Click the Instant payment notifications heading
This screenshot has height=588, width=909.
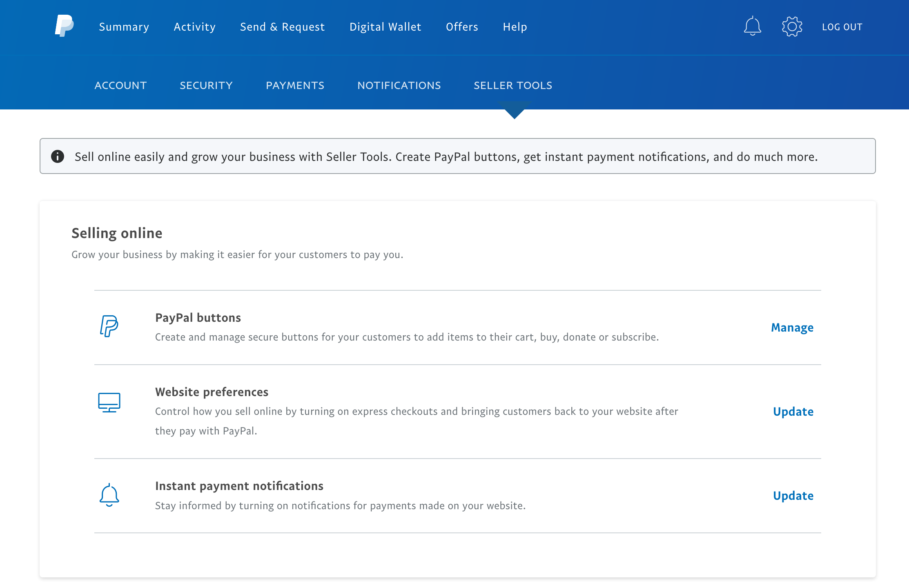pyautogui.click(x=239, y=486)
